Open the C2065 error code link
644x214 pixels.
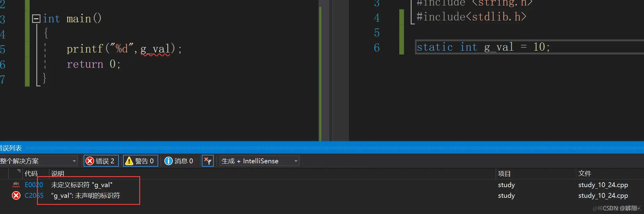(x=34, y=195)
